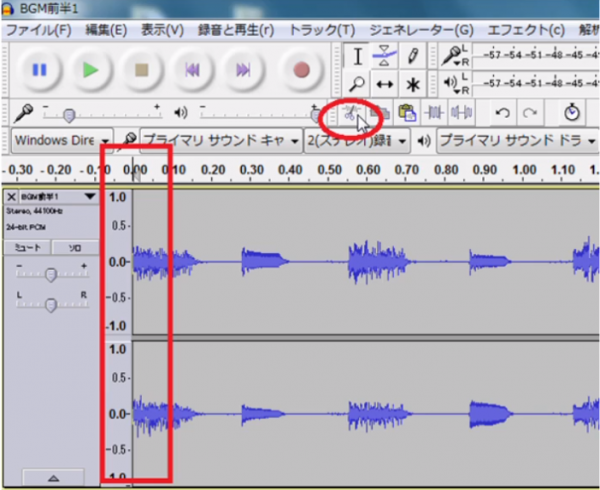
Task: Skip to the start of the track
Action: click(191, 71)
